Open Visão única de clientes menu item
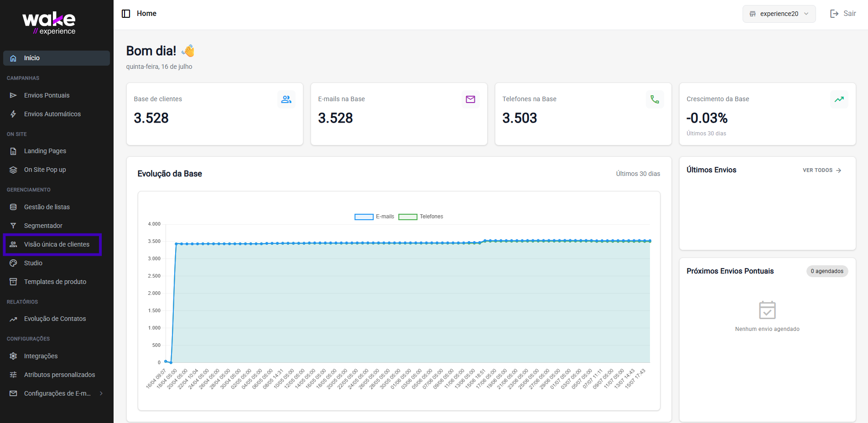This screenshot has width=868, height=423. coord(57,244)
